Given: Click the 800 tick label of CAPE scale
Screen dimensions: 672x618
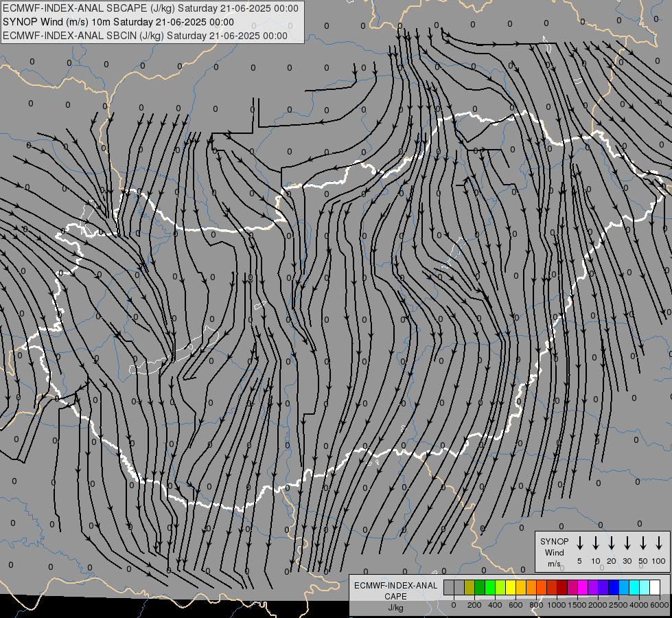Looking at the screenshot, I should coord(536,605).
